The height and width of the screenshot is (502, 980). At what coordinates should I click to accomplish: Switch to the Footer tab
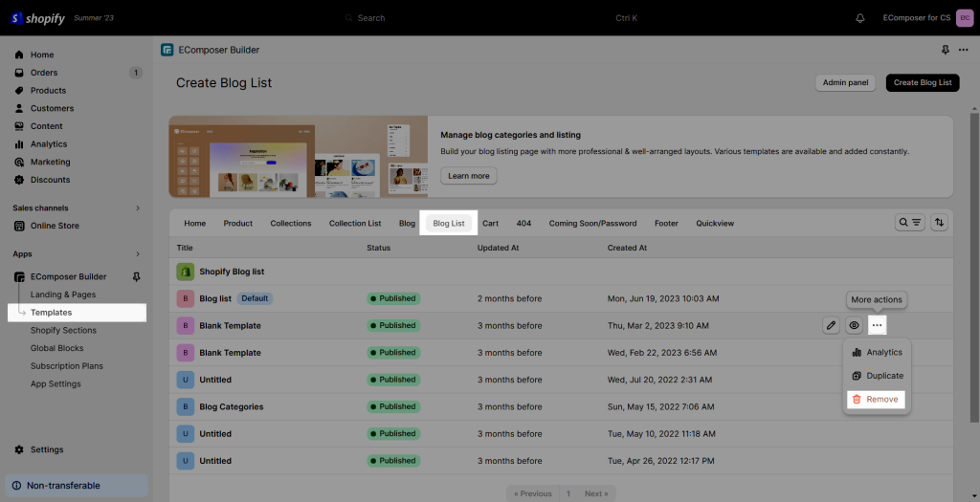[666, 223]
